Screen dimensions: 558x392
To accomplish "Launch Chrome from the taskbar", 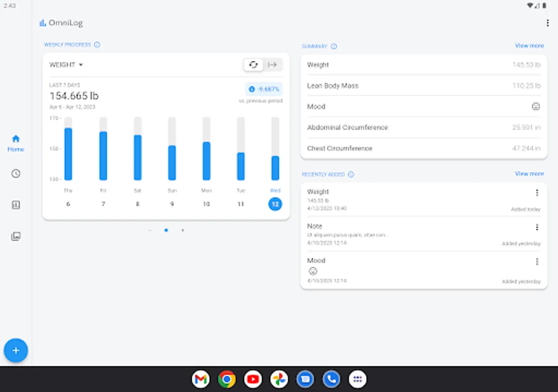I will point(227,379).
